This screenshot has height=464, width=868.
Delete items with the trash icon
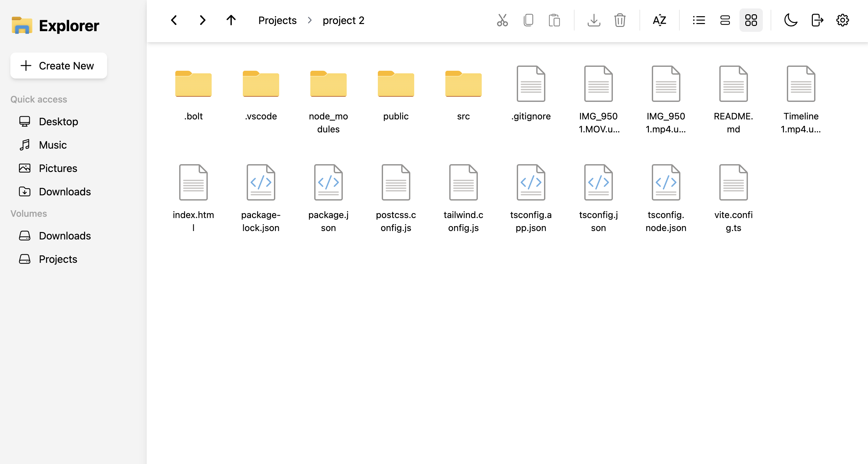[x=620, y=20]
